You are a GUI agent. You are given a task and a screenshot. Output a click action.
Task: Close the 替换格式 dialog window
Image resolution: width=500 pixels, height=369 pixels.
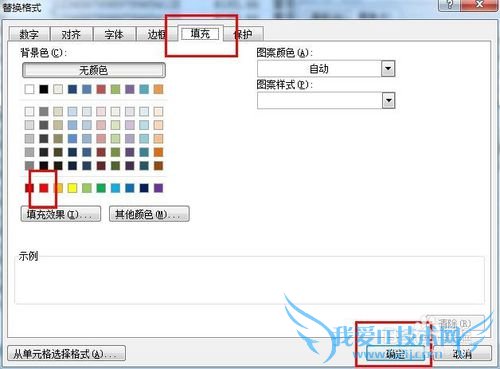point(479,5)
